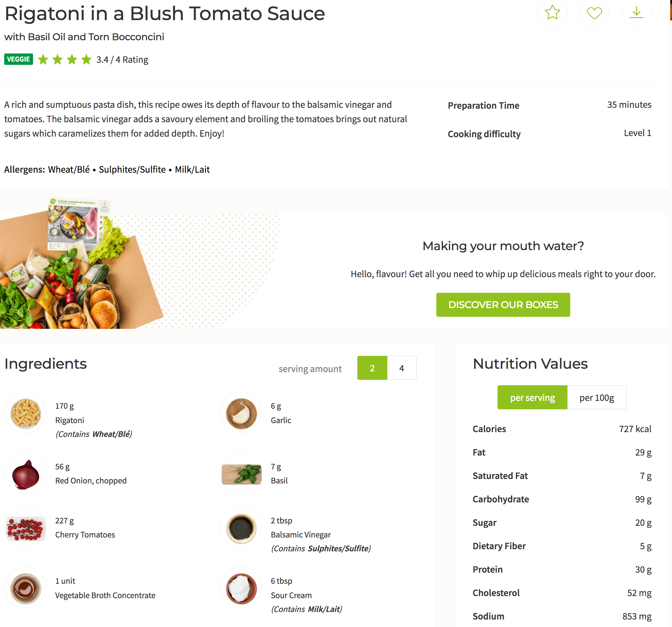Switch serving amount to 4
Image resolution: width=672 pixels, height=627 pixels.
coord(401,368)
